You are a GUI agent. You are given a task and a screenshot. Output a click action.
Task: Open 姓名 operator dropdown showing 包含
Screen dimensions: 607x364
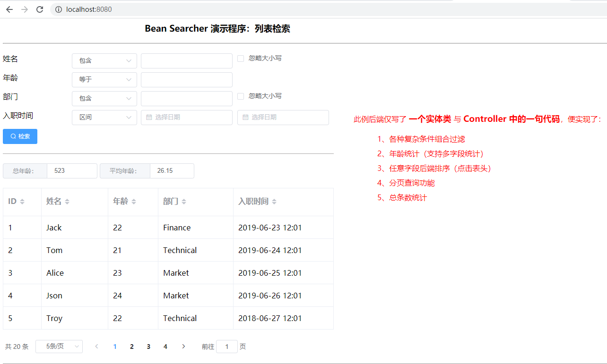point(104,61)
